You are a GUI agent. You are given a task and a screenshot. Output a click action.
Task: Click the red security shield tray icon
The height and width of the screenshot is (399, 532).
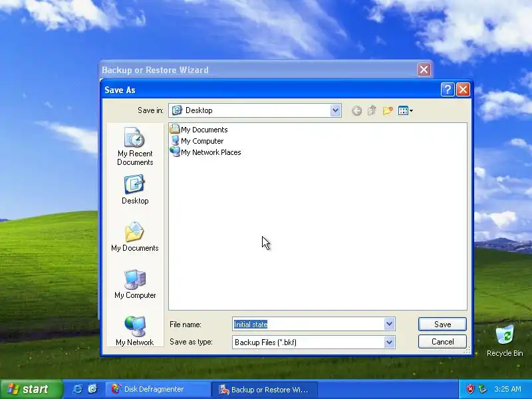click(470, 389)
